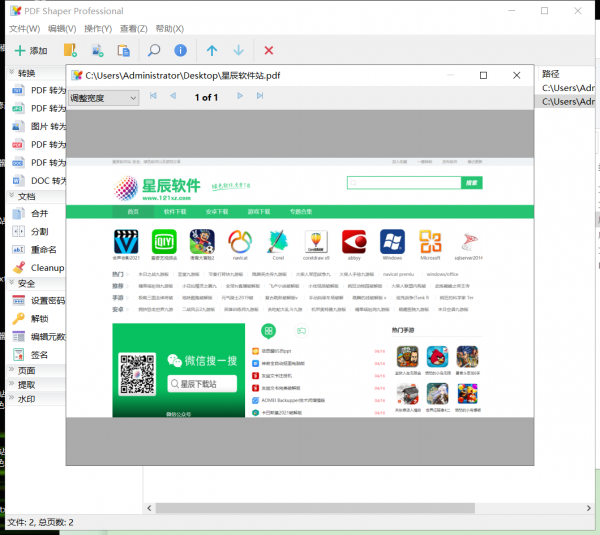Viewport: 600px width, 535px height.
Task: Click the Windows icon in preview
Action: 392,242
